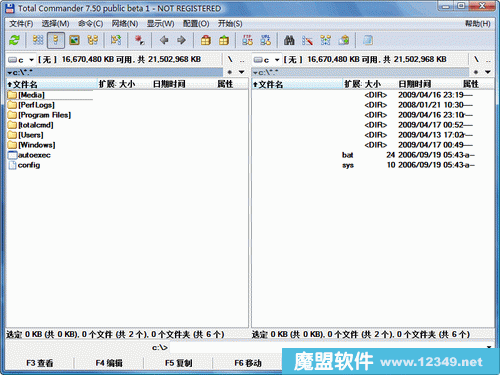Open right panel directory hotlist star
This screenshot has width=500, height=375.
pos(476,72)
